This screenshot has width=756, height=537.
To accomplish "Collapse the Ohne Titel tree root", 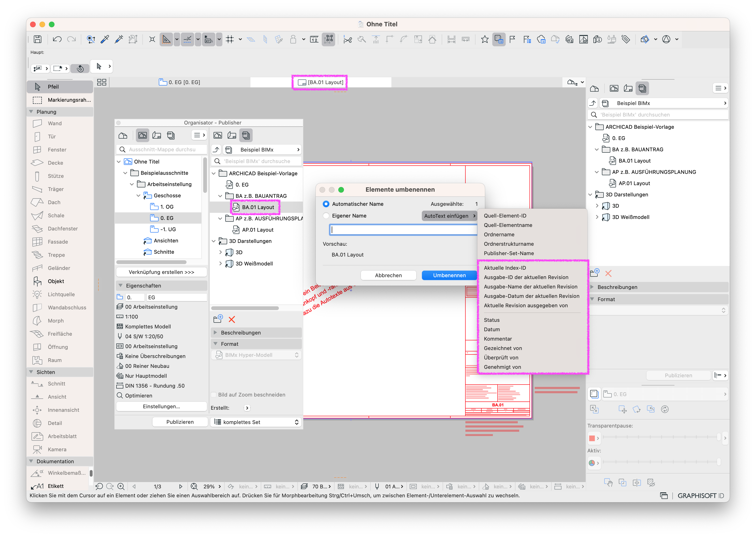I will click(x=119, y=162).
